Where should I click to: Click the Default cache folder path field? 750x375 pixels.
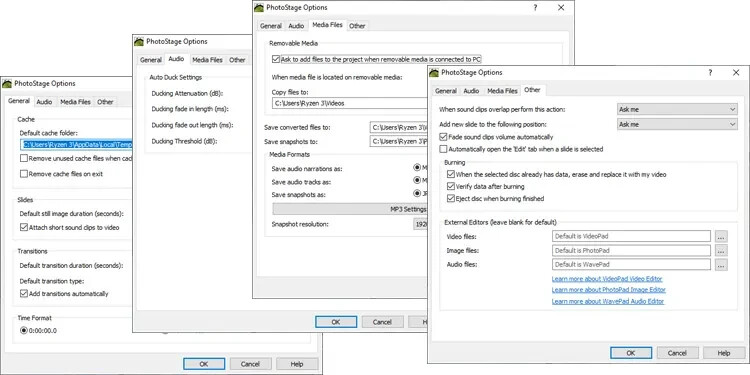pos(76,144)
